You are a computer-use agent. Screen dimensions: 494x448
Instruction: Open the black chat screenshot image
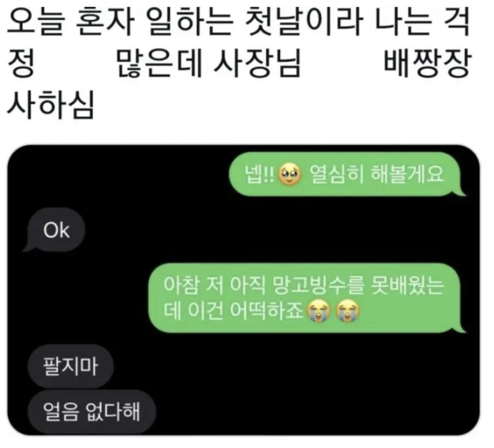click(x=243, y=290)
